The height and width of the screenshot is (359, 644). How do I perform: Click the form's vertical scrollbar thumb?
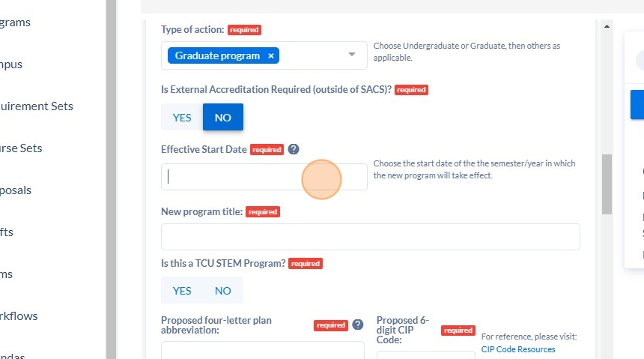click(x=607, y=184)
